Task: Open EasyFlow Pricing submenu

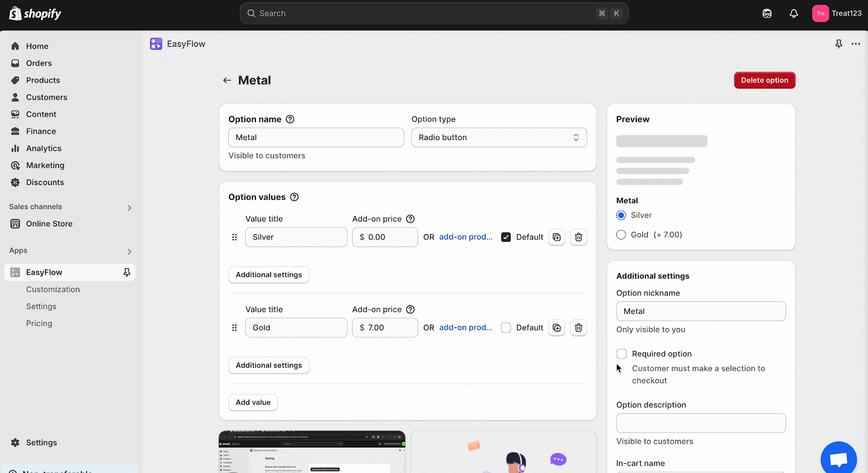Action: pos(39,324)
